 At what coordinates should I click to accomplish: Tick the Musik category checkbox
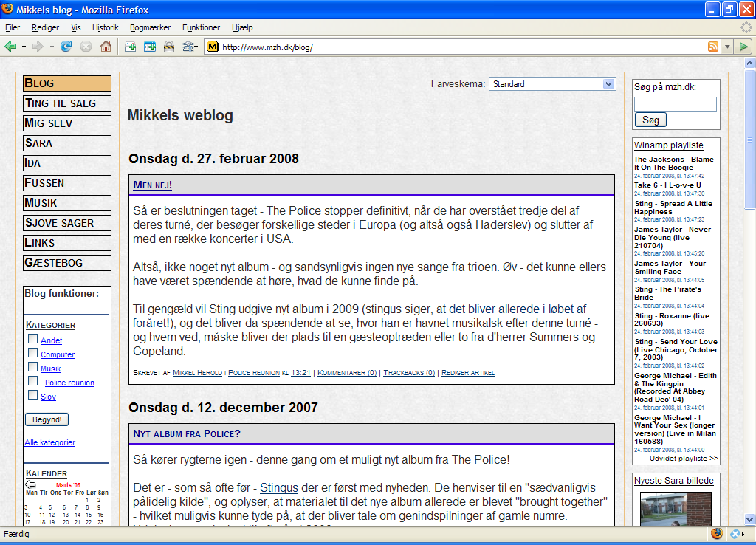click(x=32, y=366)
